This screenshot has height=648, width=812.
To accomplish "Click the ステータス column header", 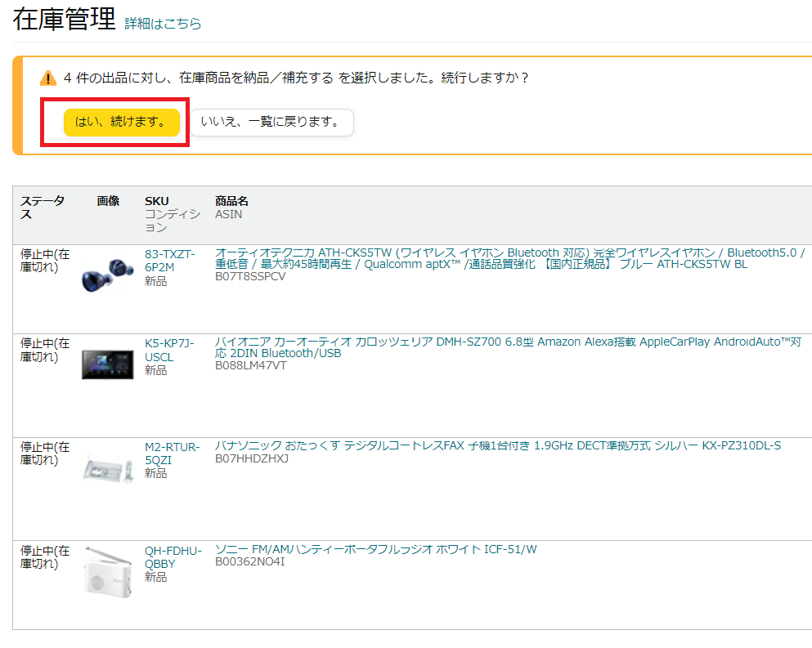I will [43, 208].
